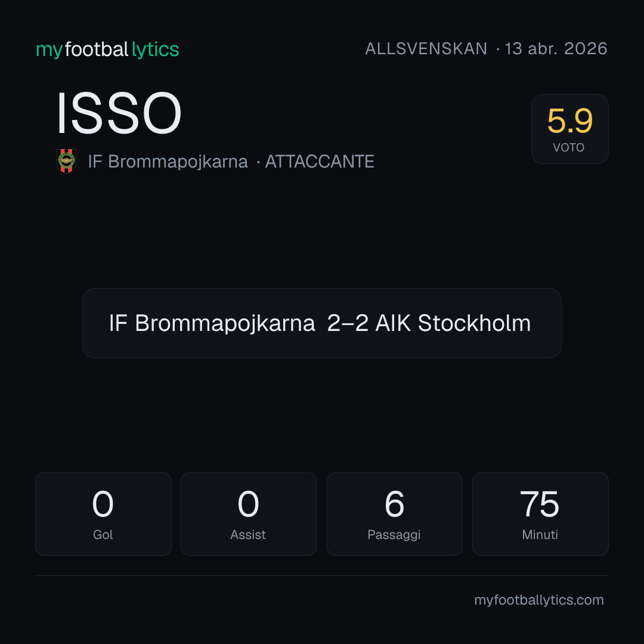Open the IF Brommapojkarna 2–2 AIK Stockholm card

pyautogui.click(x=321, y=323)
